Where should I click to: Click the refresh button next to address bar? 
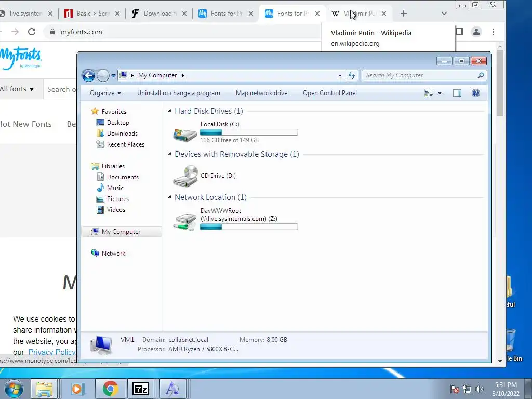click(352, 75)
